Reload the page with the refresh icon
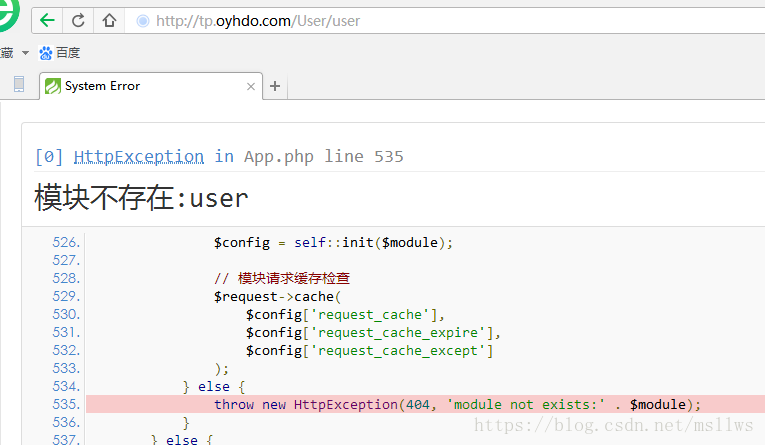The height and width of the screenshot is (445, 765). [x=79, y=20]
